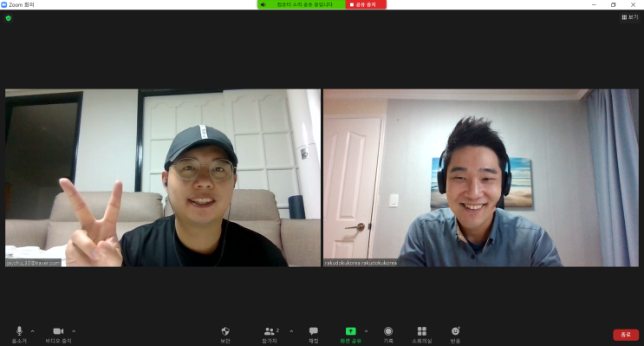Expand participants options arrow
Image resolution: width=644 pixels, height=346 pixels.
291,331
